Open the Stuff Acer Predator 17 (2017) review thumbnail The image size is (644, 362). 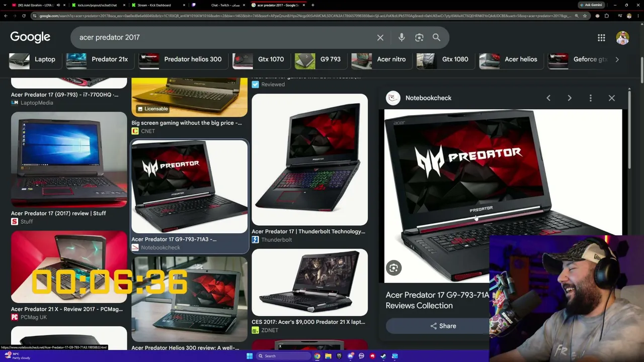(69, 160)
